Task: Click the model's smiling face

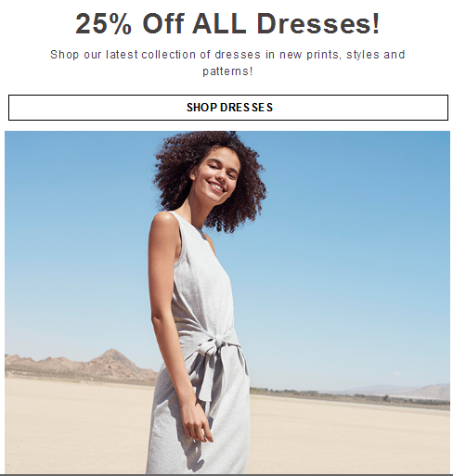Action: (218, 174)
